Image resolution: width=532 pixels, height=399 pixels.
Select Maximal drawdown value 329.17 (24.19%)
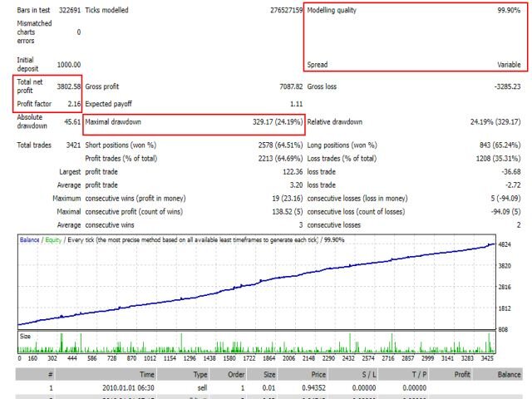278,122
